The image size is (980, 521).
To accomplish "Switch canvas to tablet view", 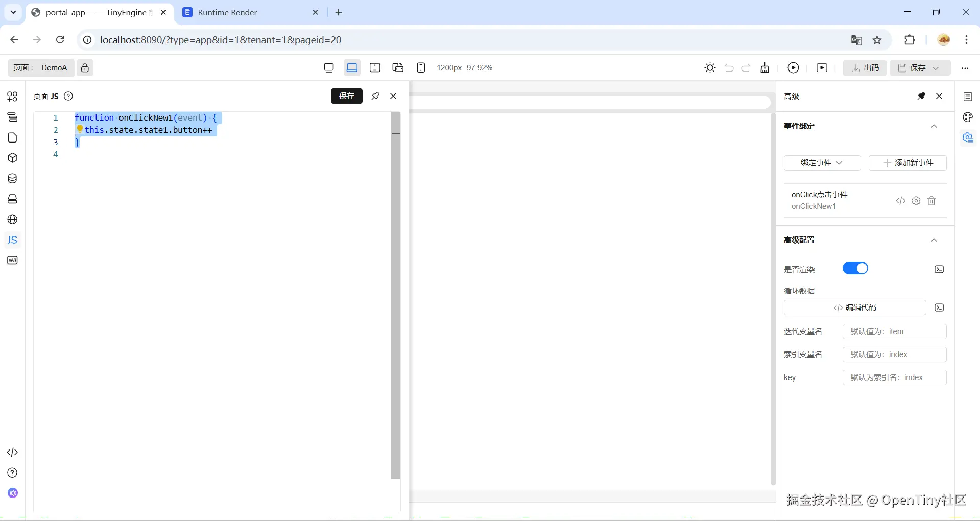I will click(x=375, y=67).
